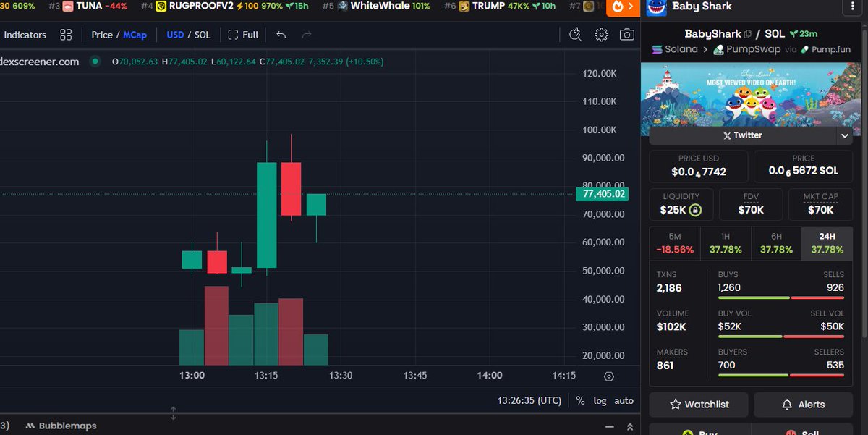The height and width of the screenshot is (435, 868).
Task: Select SOL as chart currency
Action: click(202, 35)
